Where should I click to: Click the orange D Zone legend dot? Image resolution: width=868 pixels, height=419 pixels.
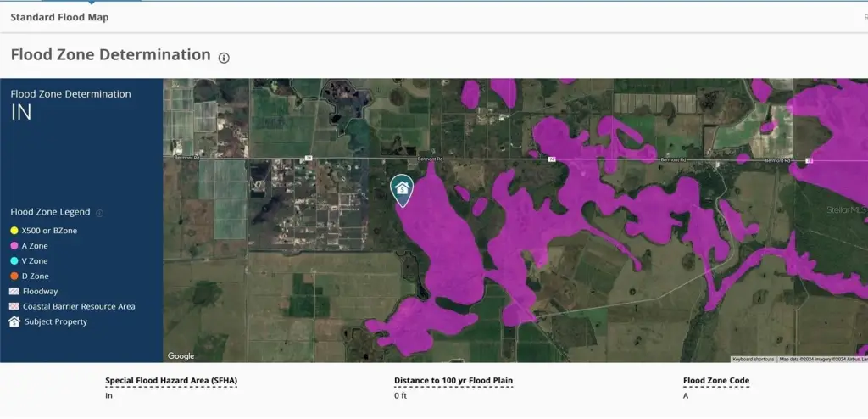[14, 277]
